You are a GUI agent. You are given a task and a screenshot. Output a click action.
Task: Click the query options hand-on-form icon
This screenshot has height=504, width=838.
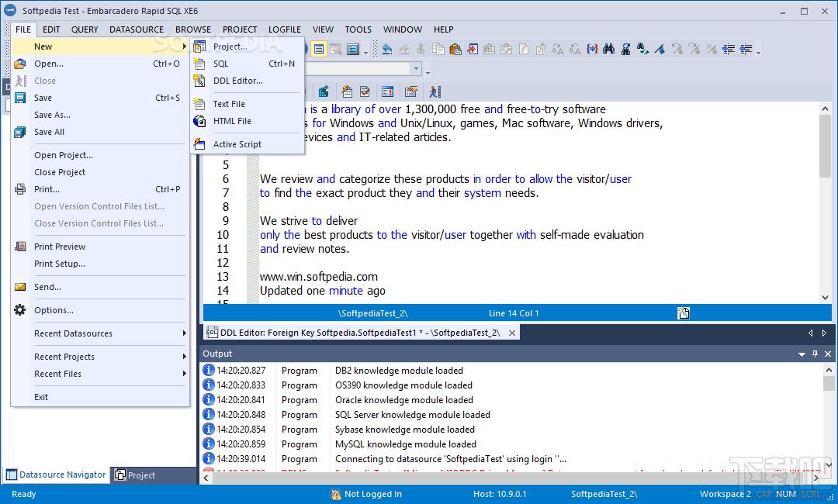411,91
